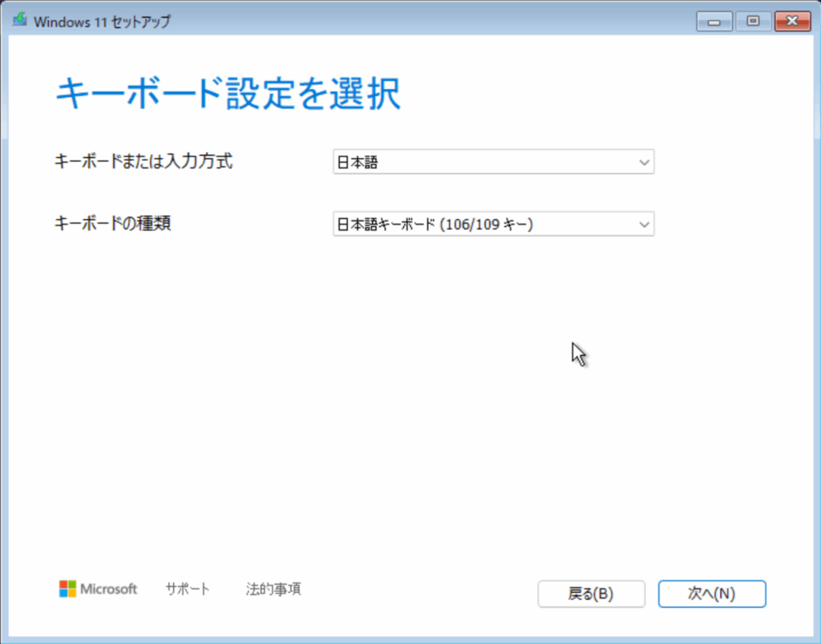
Task: Close the Windows 11 セットアップ window
Action: 792,21
